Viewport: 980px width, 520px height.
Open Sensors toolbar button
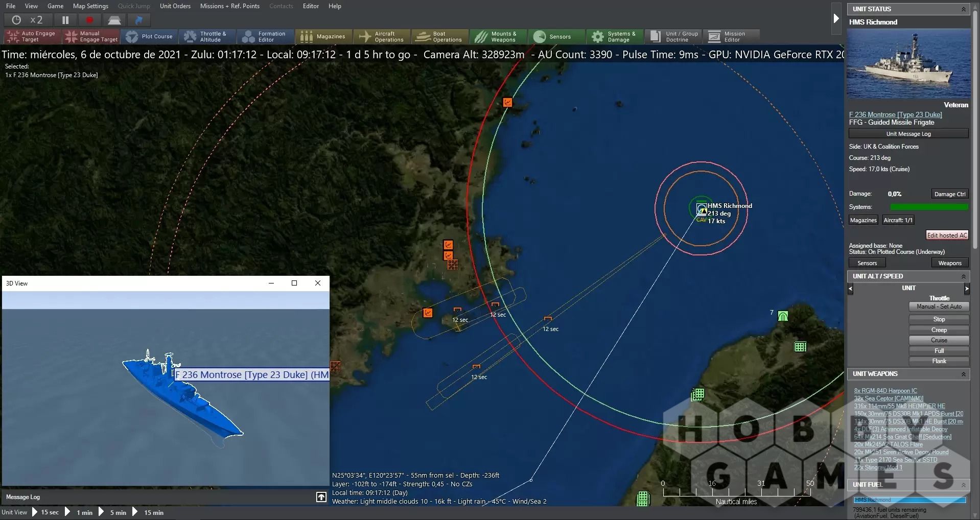[x=557, y=36]
